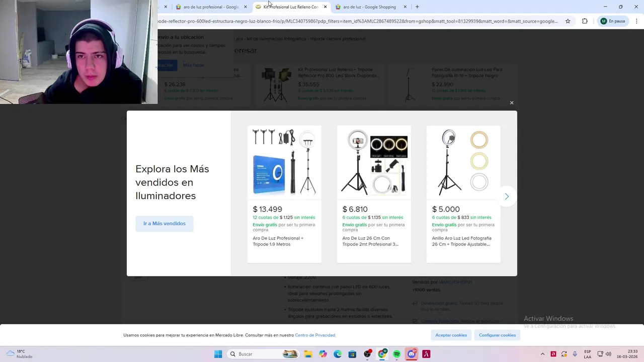Show hidden system tray icons
This screenshot has height=362, width=644.
point(542,354)
